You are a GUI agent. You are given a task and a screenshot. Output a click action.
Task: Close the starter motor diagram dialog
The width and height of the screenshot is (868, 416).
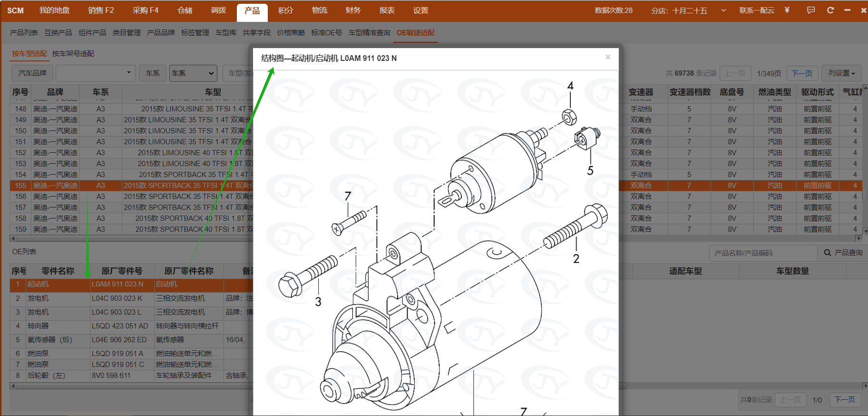click(x=608, y=57)
